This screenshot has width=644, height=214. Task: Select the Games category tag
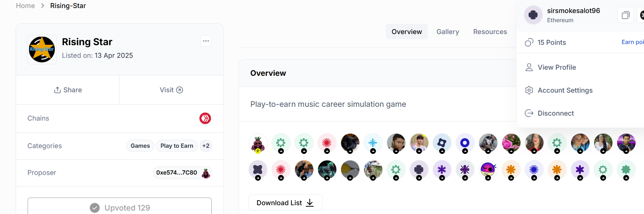pyautogui.click(x=140, y=146)
